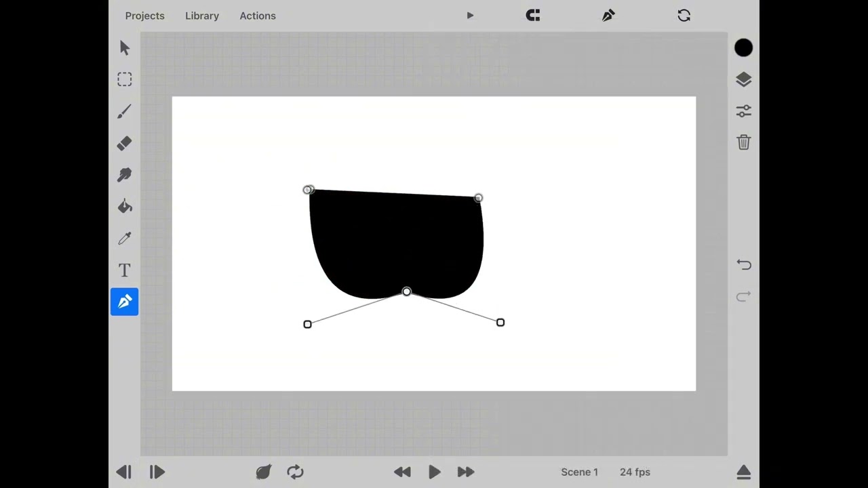Viewport: 868px width, 488px height.
Task: Open the settings sliders panel
Action: click(x=743, y=111)
